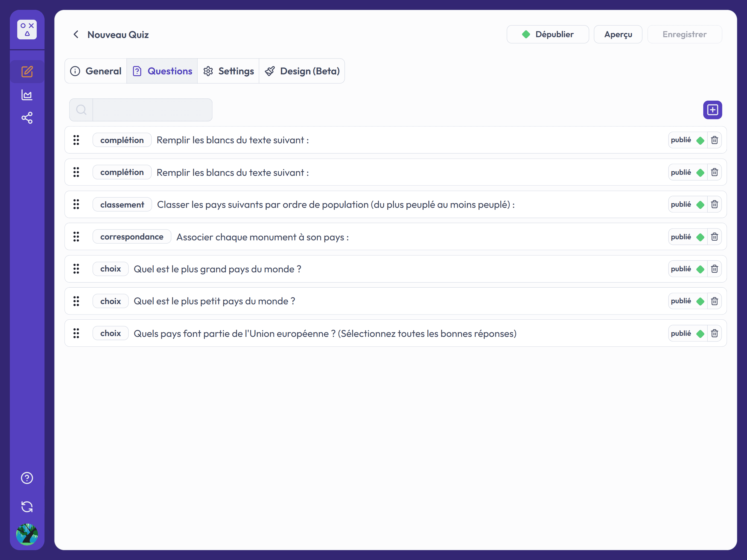Add a new question with the plus button
This screenshot has width=747, height=560.
pos(712,110)
